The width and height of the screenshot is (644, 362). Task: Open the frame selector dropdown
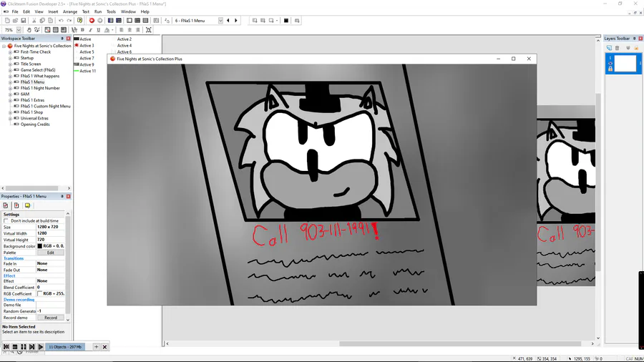[x=220, y=21]
